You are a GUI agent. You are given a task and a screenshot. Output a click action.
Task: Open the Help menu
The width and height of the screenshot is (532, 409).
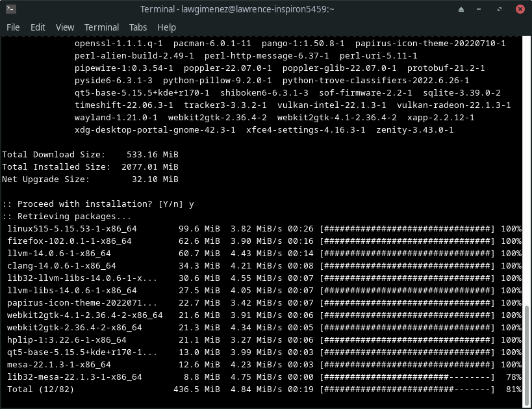(166, 27)
